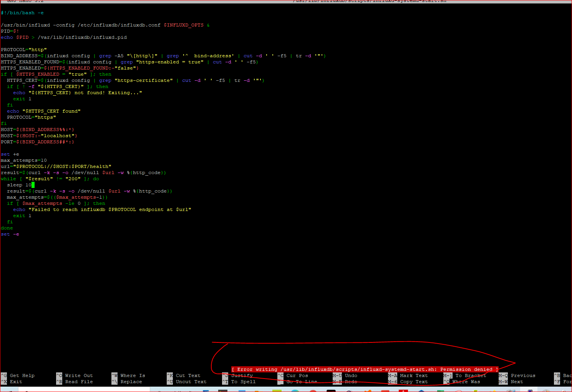
Task: Click the HOST "localhost" default line
Action: [39, 136]
